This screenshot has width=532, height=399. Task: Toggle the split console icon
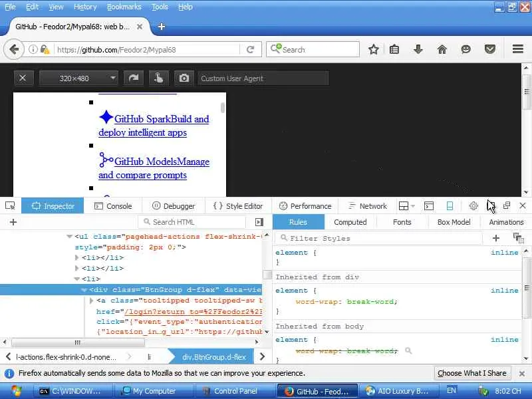pyautogui.click(x=429, y=206)
